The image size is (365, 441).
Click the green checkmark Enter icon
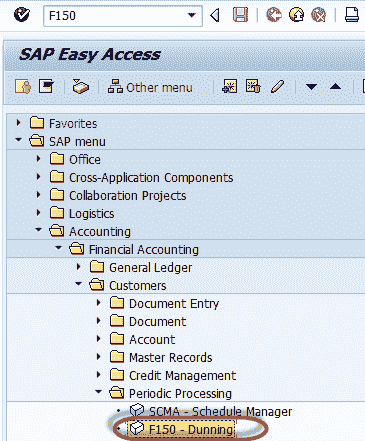(x=22, y=15)
